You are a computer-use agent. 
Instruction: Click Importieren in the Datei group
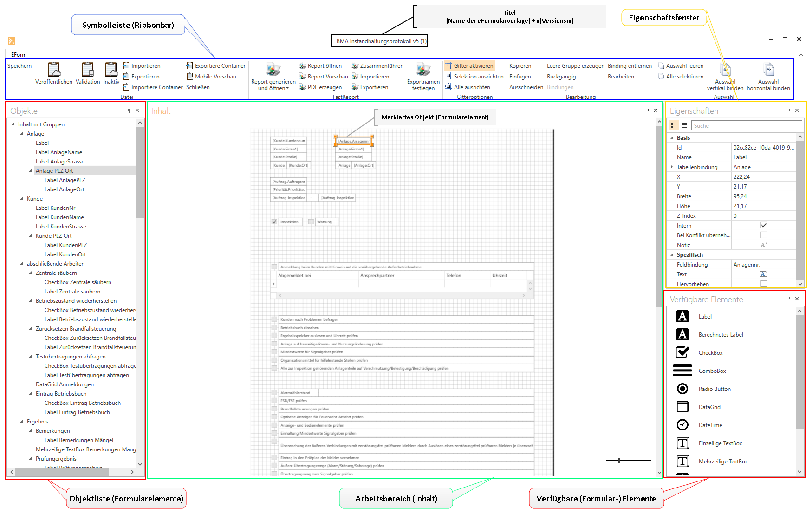142,66
